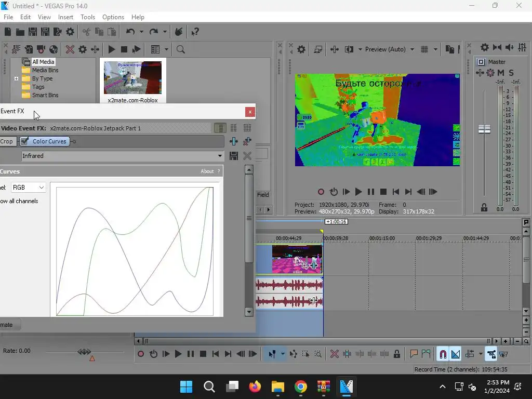Open the Tools menu
The width and height of the screenshot is (532, 399).
pos(87,17)
